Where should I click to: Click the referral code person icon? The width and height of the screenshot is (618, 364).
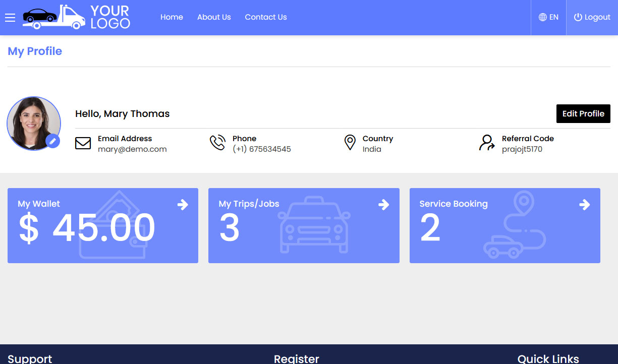point(487,143)
